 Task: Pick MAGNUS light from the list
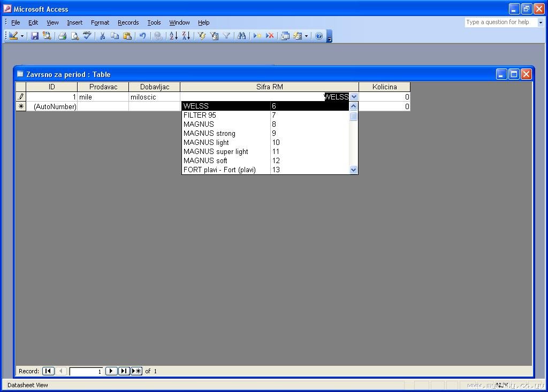click(x=265, y=142)
